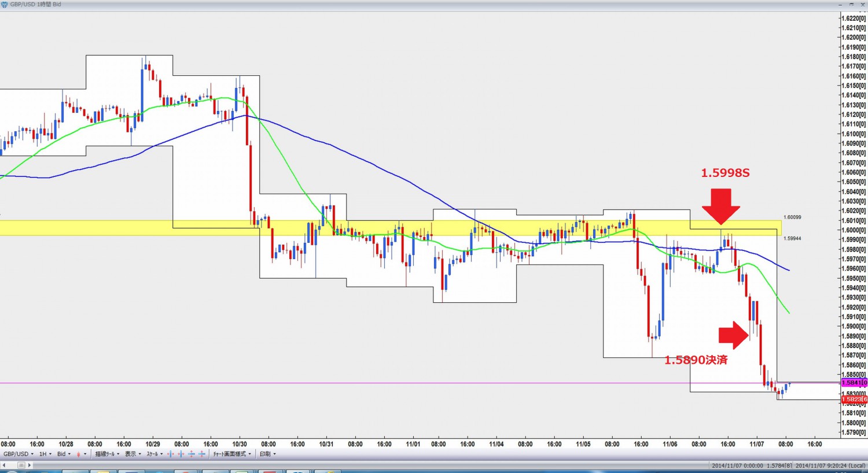The height and width of the screenshot is (473, 868).
Task: Click the candlestick chart type icon
Action: click(x=79, y=454)
